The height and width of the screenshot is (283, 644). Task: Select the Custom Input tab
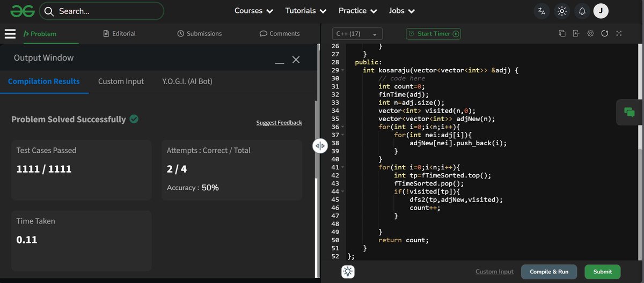(x=121, y=81)
